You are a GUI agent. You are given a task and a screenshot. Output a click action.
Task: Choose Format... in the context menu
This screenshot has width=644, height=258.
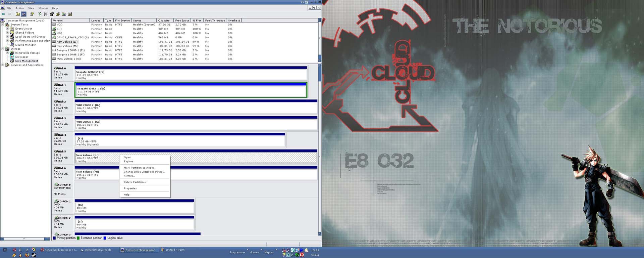coord(145,176)
